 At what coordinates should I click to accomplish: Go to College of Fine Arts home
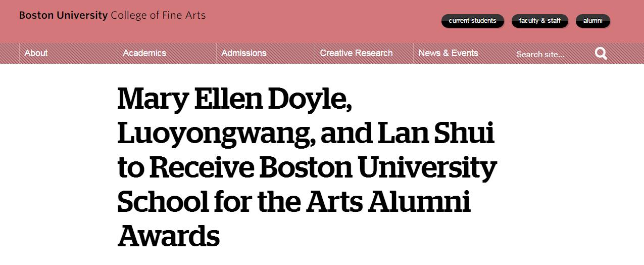coord(158,15)
